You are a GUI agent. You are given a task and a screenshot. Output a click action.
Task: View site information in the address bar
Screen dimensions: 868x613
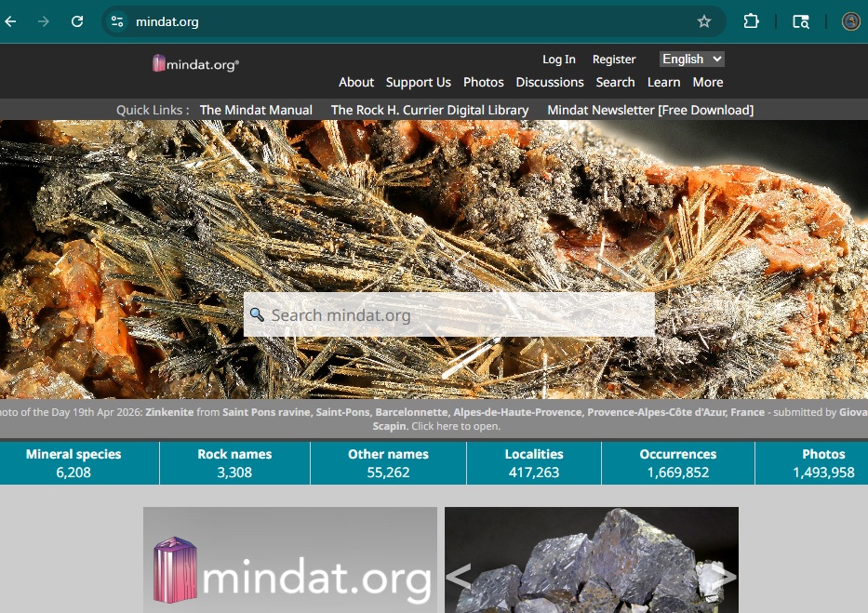(x=118, y=20)
